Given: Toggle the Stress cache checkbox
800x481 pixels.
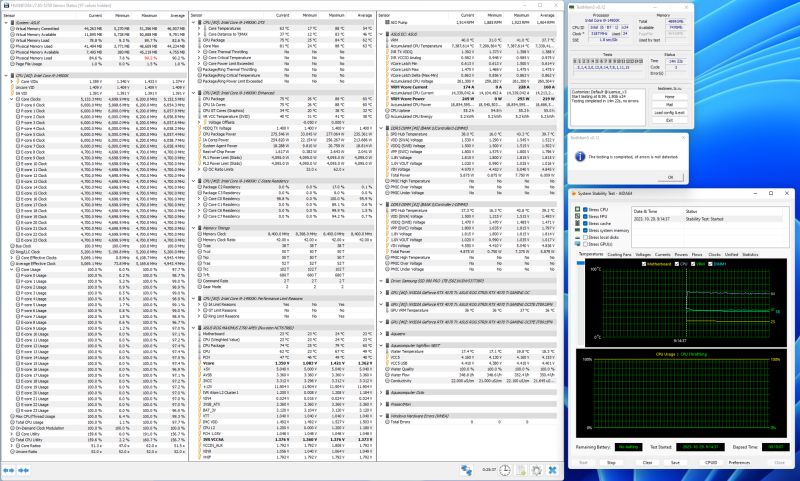Looking at the screenshot, I should [x=585, y=223].
